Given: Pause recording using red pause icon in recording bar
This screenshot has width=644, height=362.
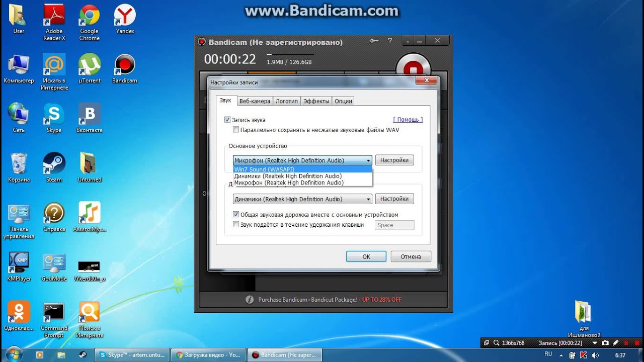Looking at the screenshot, I should [x=625, y=343].
